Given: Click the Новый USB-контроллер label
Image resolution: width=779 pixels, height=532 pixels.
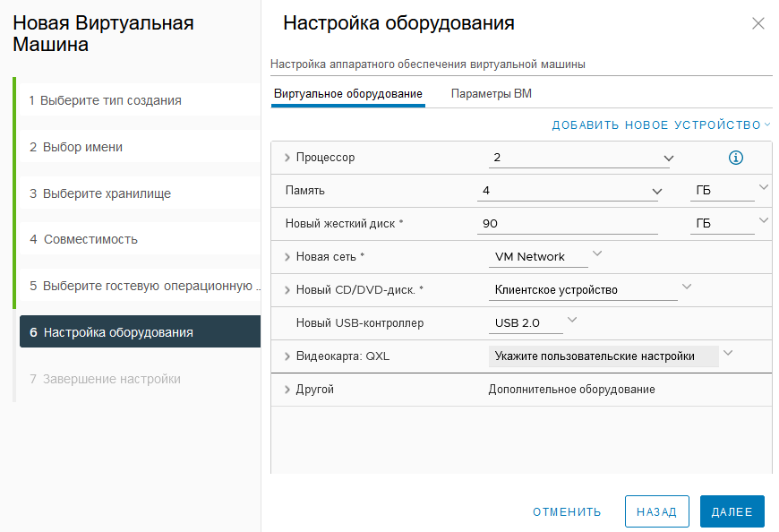Looking at the screenshot, I should [360, 323].
